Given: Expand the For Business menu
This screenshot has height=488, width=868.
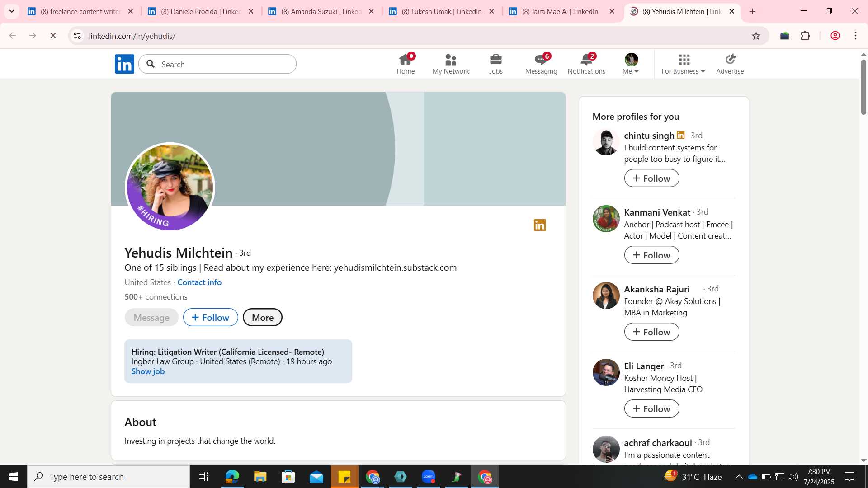Looking at the screenshot, I should pos(683,64).
